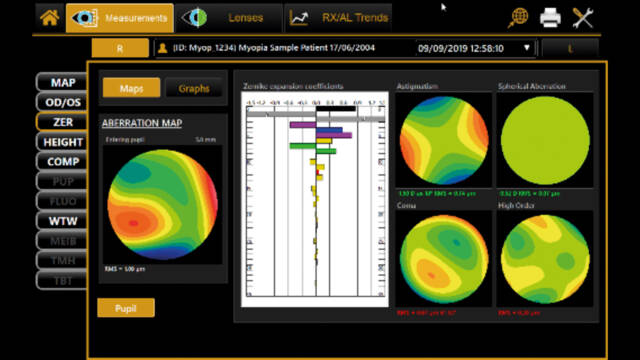
Task: Select the Coma aberration map thumbnail
Action: 444,259
